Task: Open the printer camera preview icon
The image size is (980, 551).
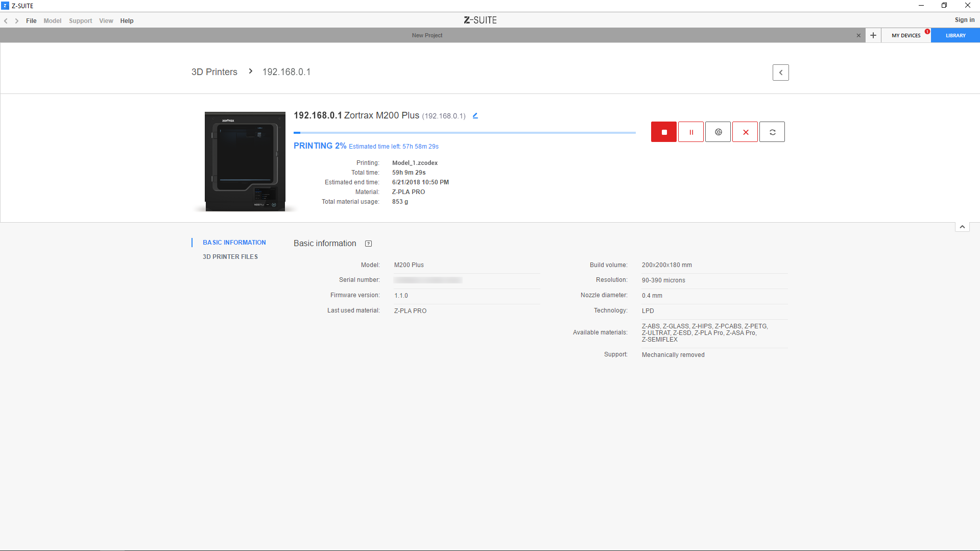Action: click(x=718, y=132)
